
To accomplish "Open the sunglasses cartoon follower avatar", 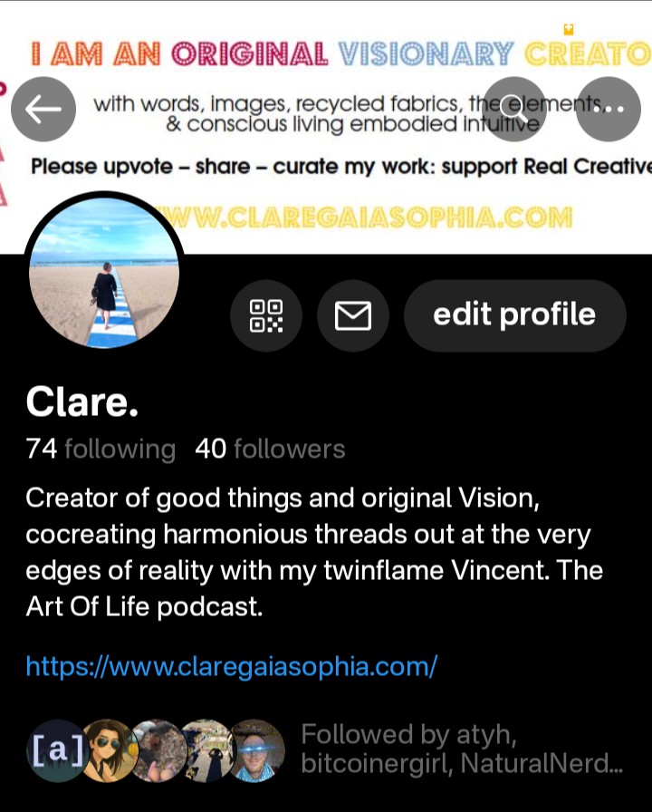I will 109,750.
